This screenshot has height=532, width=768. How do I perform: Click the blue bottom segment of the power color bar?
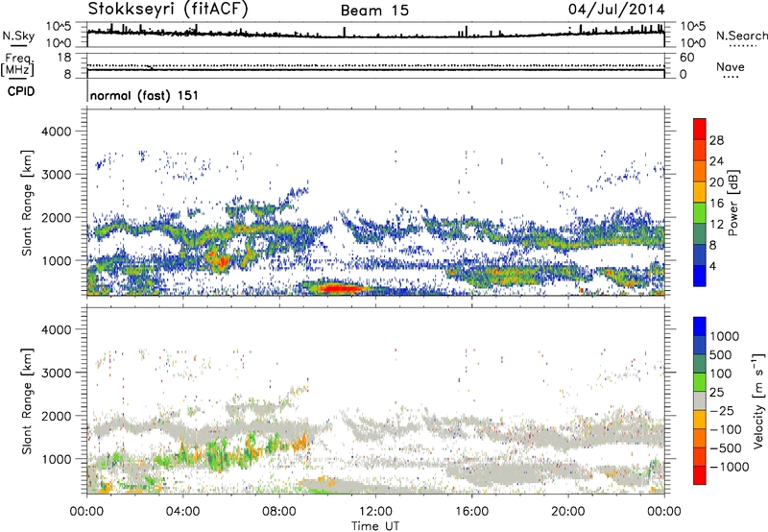(700, 276)
